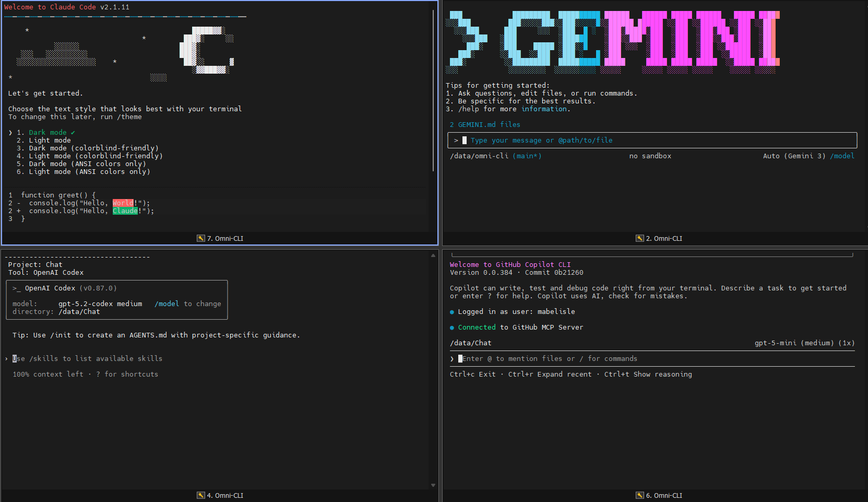Click '2 GEMINI.md files' text
868x502 pixels.
tap(485, 125)
